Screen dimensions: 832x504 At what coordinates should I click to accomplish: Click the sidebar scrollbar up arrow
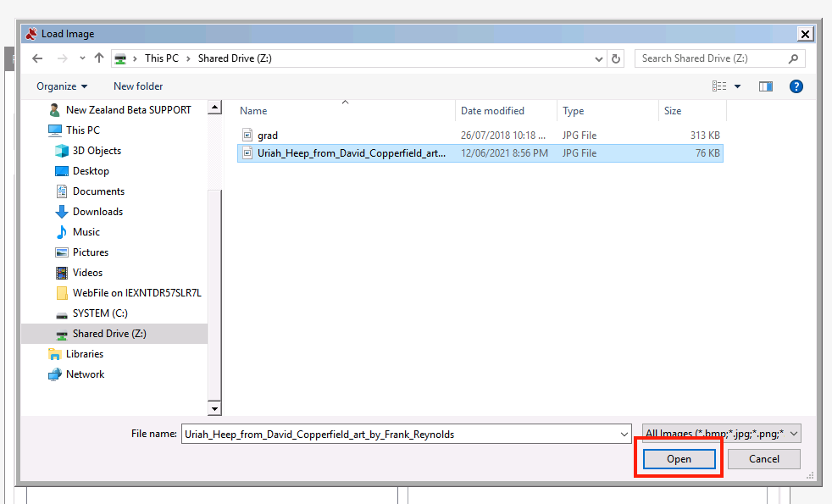[x=214, y=108]
